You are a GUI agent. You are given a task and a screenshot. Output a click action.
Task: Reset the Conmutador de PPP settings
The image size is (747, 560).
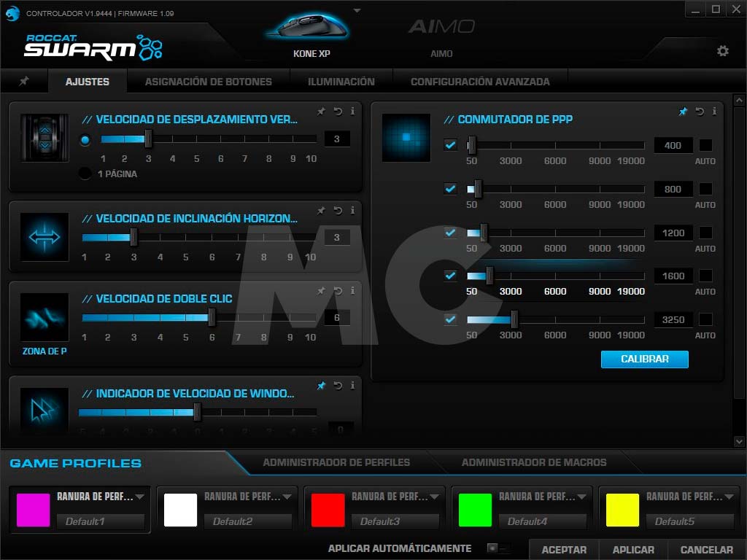click(x=700, y=112)
